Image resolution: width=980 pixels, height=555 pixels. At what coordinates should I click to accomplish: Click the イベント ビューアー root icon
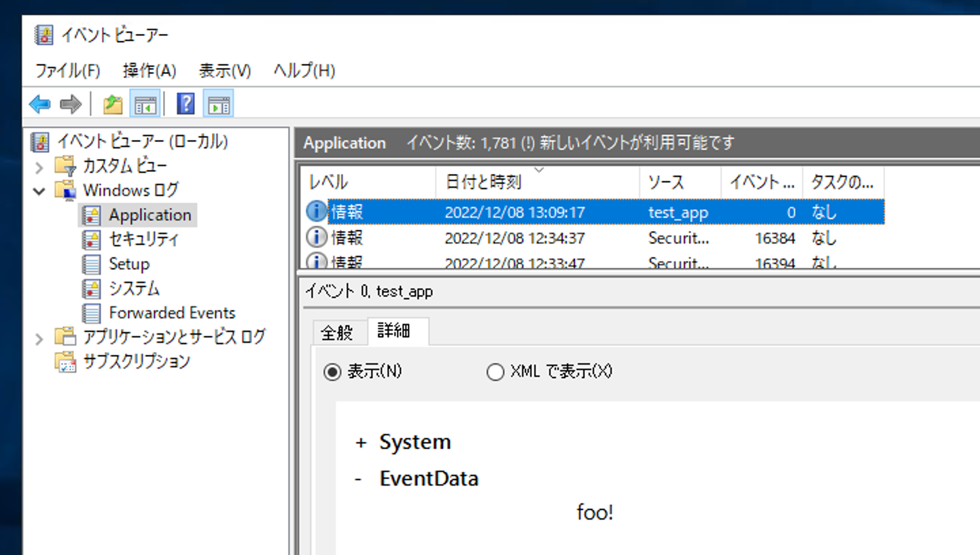[x=40, y=141]
